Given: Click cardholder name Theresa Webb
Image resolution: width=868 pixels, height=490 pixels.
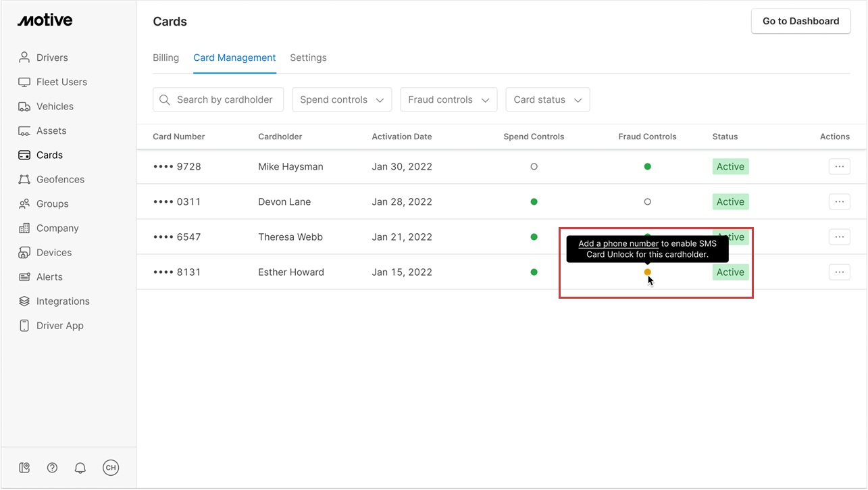Looking at the screenshot, I should [290, 237].
